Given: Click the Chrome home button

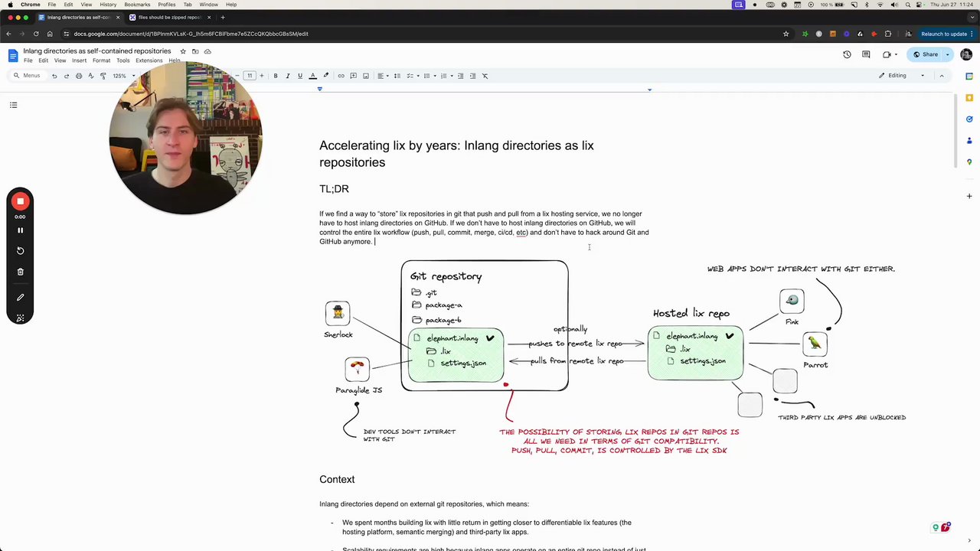Looking at the screenshot, I should [50, 34].
